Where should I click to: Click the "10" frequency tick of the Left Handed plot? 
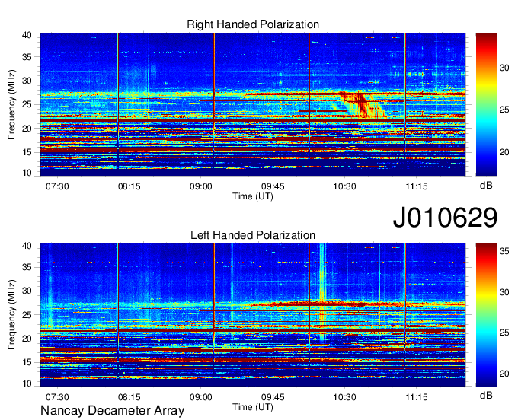pyautogui.click(x=27, y=383)
